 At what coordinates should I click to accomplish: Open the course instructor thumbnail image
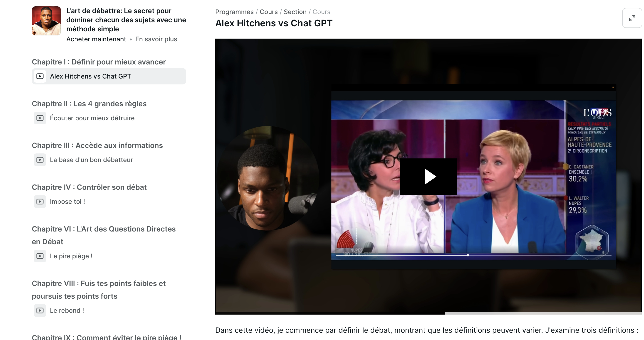tap(46, 21)
